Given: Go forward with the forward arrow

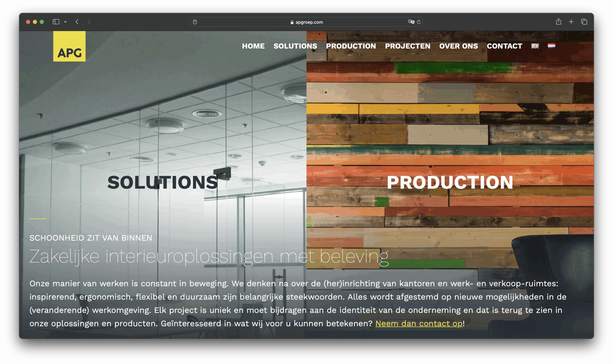Looking at the screenshot, I should pos(89,22).
